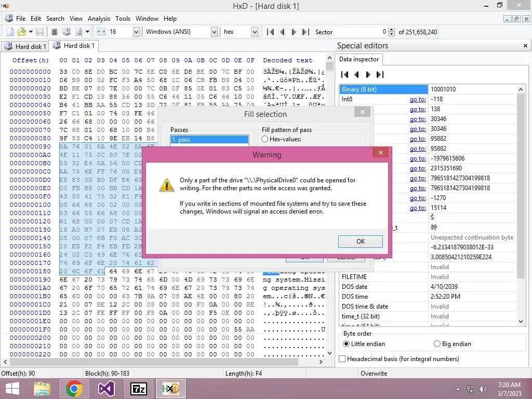Open the Help menu
The image size is (532, 399).
[170, 19]
